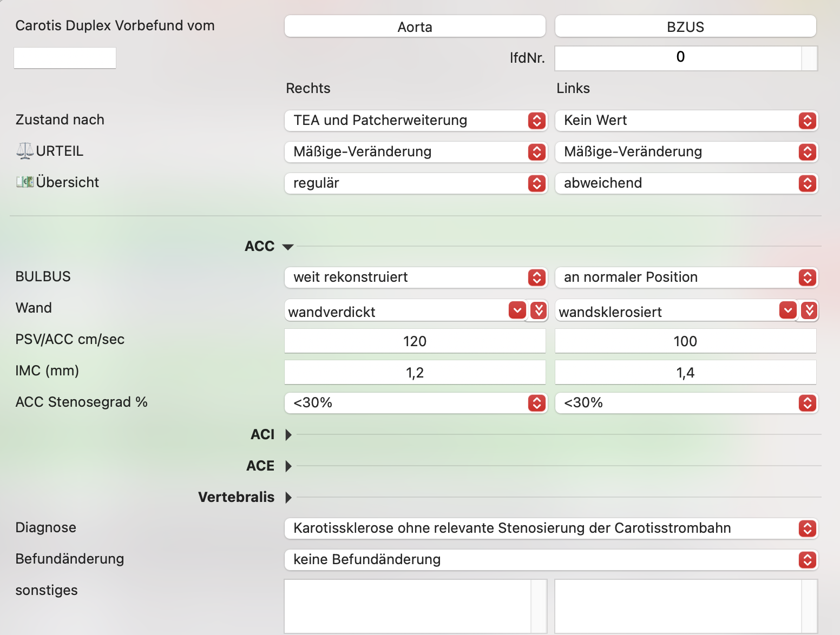
Task: Click the scales icon beside URTEIL
Action: [x=25, y=151]
